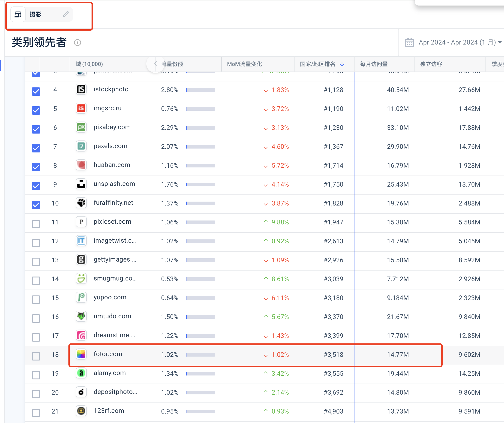Open the yupoo.com domain link
Screen dimensions: 504x423
pyautogui.click(x=110, y=297)
